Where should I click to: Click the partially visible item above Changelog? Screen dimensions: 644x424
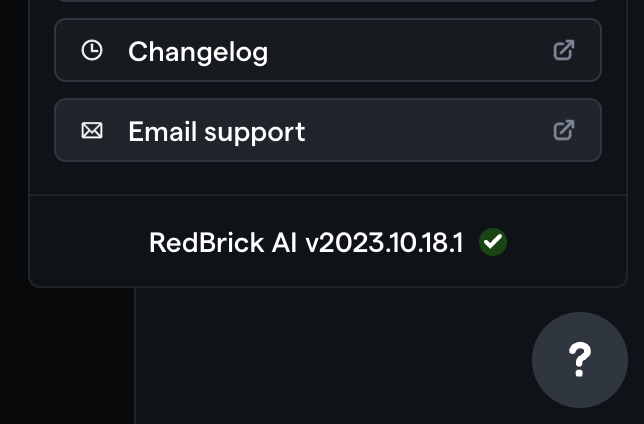(328, 1)
